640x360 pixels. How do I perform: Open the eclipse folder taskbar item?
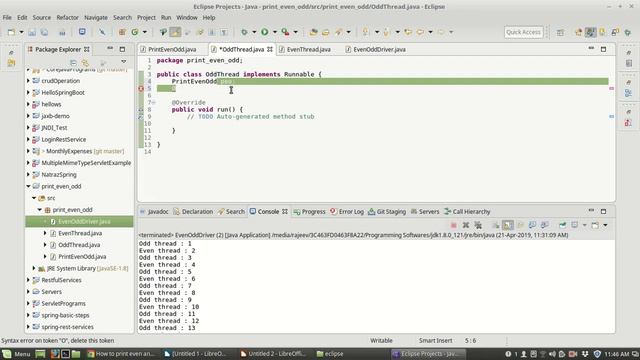point(330,354)
